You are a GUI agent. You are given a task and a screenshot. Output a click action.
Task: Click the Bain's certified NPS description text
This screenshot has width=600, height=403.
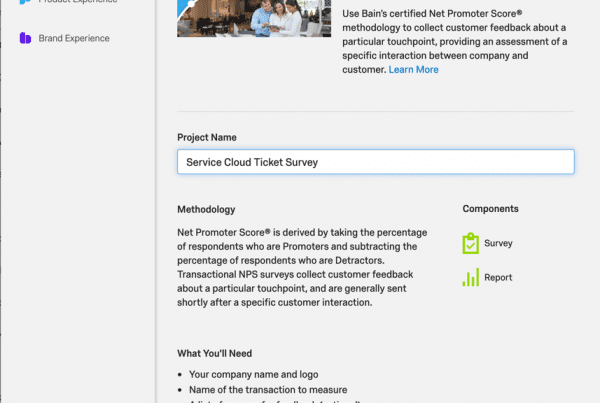click(x=455, y=41)
